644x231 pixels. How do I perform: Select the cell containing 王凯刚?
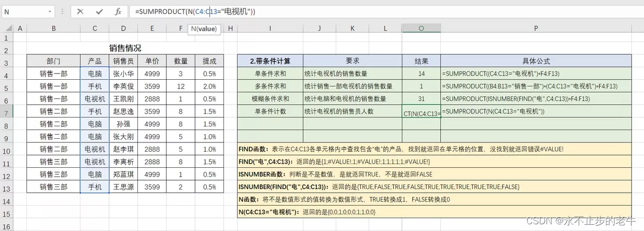pyautogui.click(x=123, y=99)
